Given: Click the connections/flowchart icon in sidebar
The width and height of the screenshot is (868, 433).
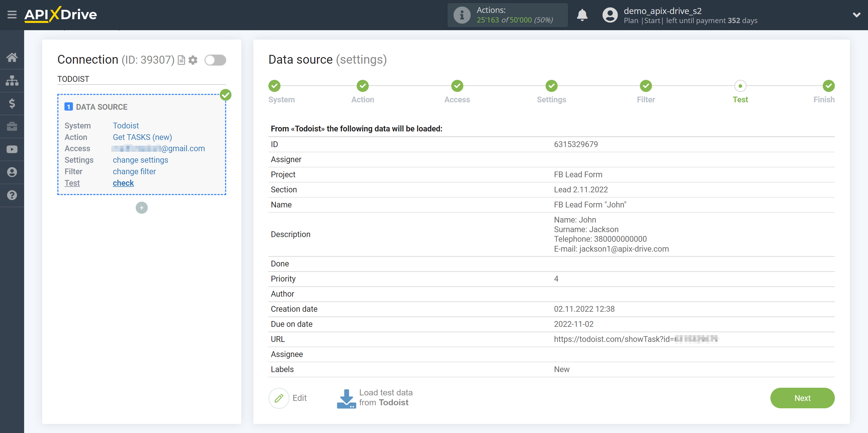Looking at the screenshot, I should click(12, 80).
